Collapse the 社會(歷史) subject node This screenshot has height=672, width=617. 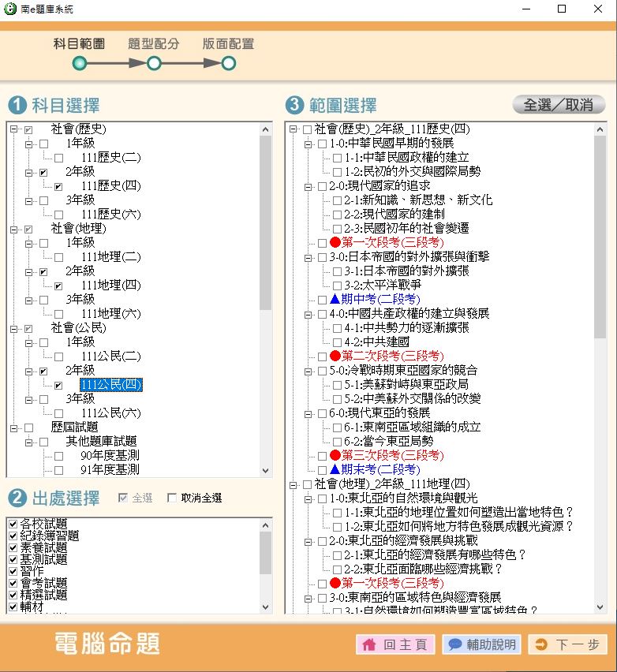[x=13, y=129]
